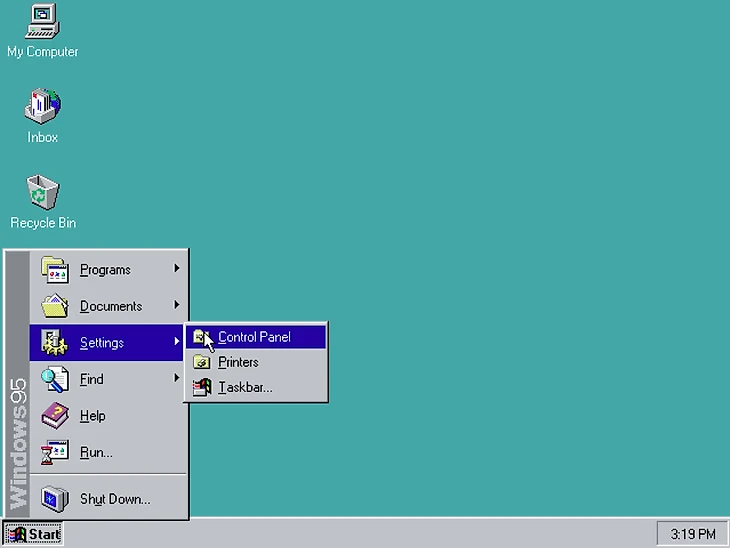Open Printers from Settings submenu
730x548 pixels.
point(256,362)
